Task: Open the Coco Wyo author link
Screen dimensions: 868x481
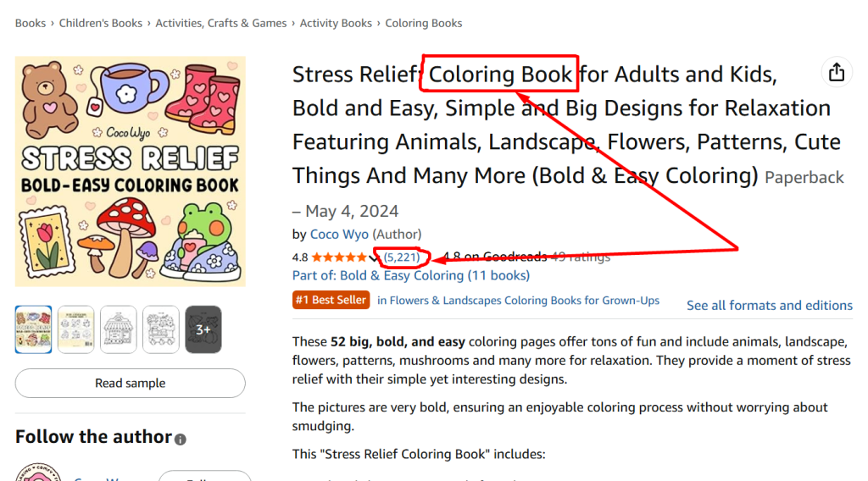Action: click(339, 235)
